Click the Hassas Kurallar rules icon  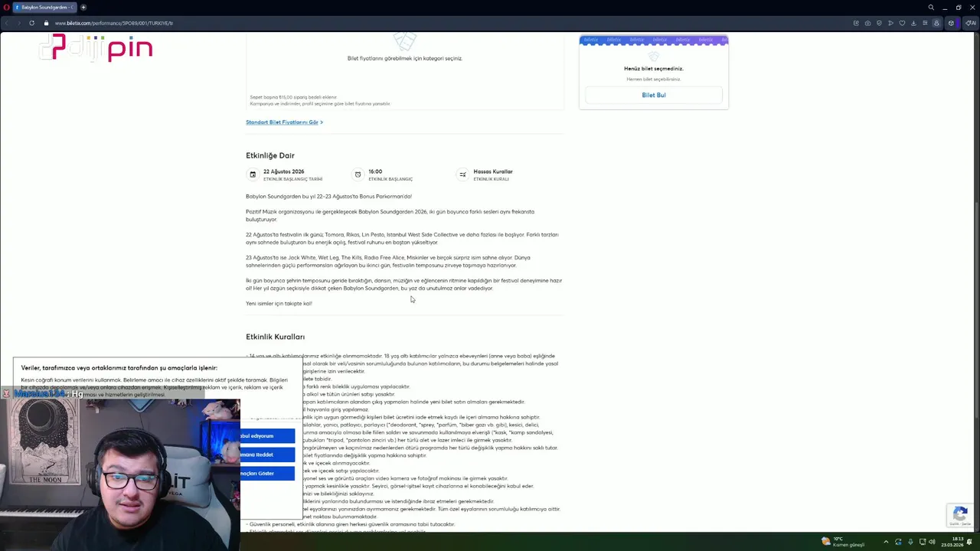pyautogui.click(x=462, y=174)
